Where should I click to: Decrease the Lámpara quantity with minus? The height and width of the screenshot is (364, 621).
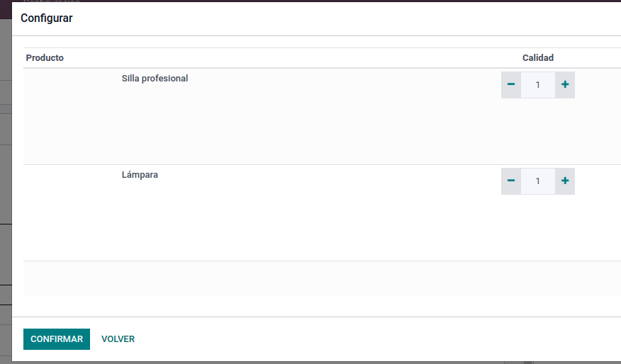[511, 181]
